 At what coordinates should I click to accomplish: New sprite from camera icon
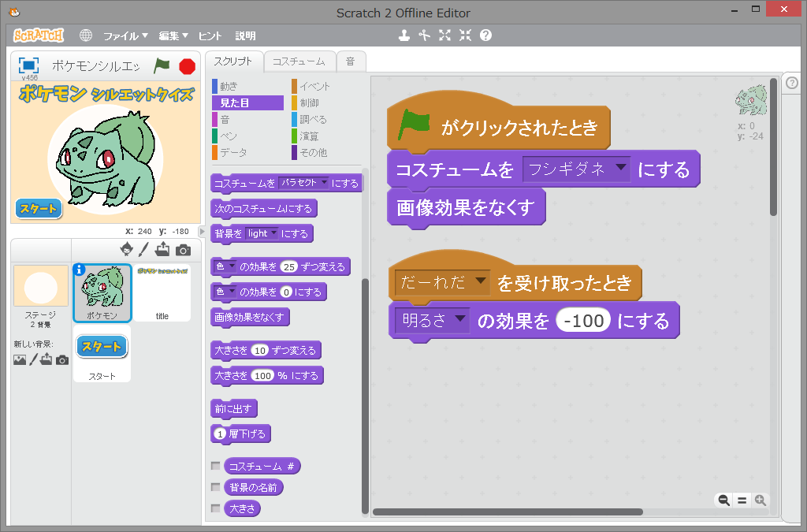183,250
